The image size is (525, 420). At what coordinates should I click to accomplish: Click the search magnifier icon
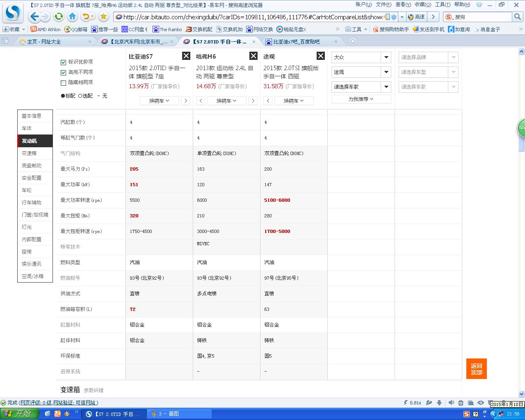coord(517,17)
